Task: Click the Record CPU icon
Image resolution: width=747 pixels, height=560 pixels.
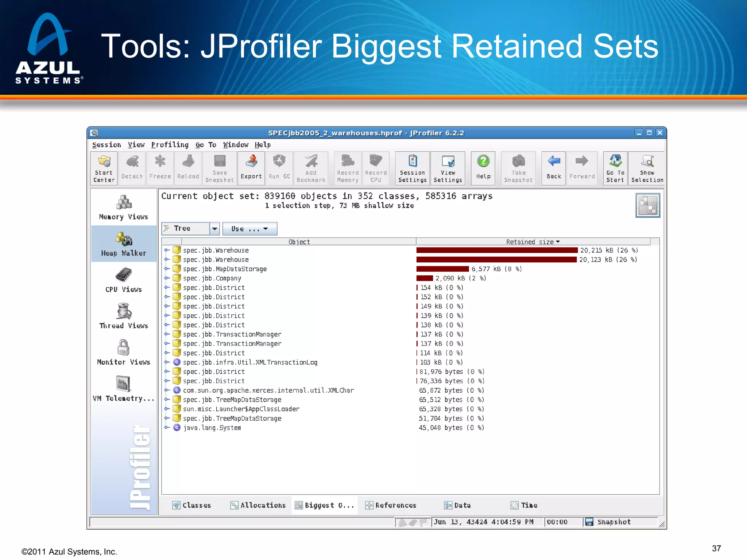Action: [x=376, y=169]
